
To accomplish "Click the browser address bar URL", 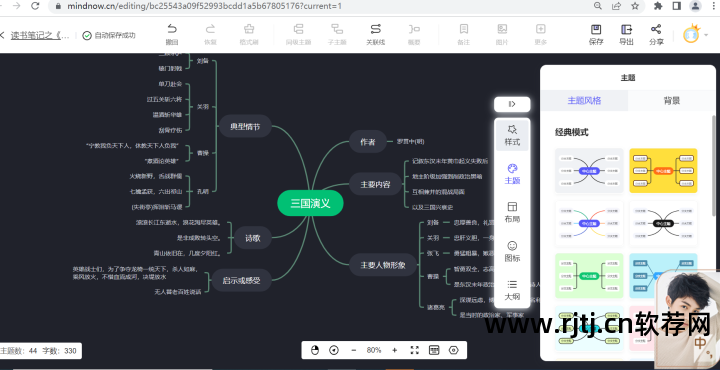I will pos(204,6).
